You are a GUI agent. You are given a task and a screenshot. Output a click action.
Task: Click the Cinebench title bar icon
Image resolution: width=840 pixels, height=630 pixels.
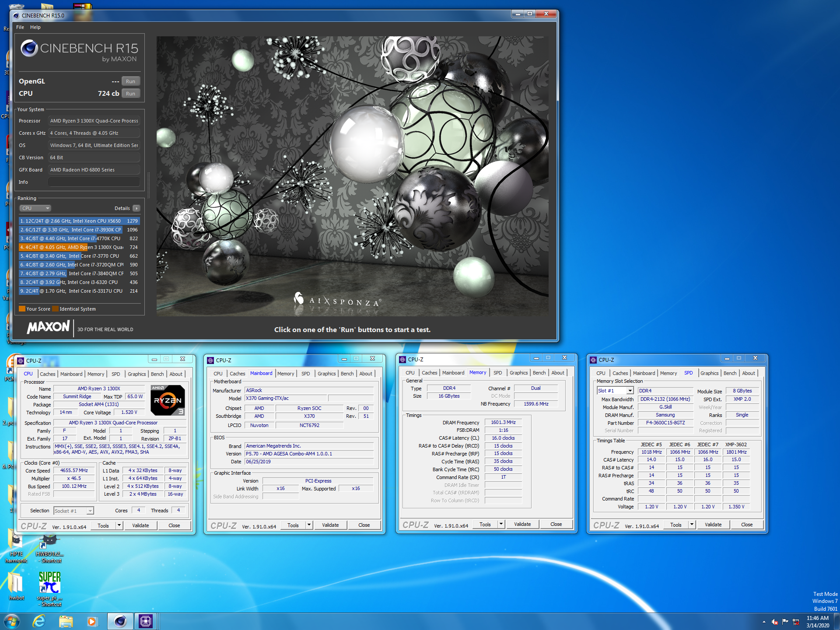tap(16, 15)
